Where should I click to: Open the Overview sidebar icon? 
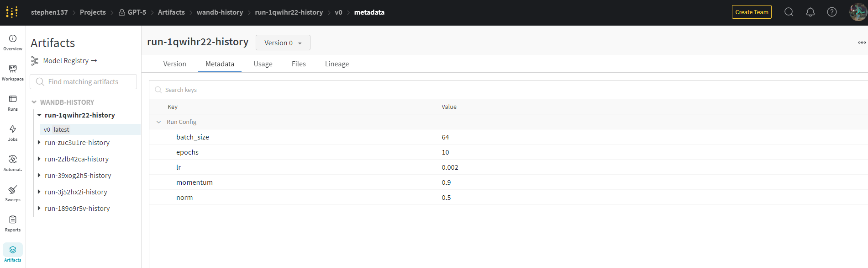[x=13, y=42]
